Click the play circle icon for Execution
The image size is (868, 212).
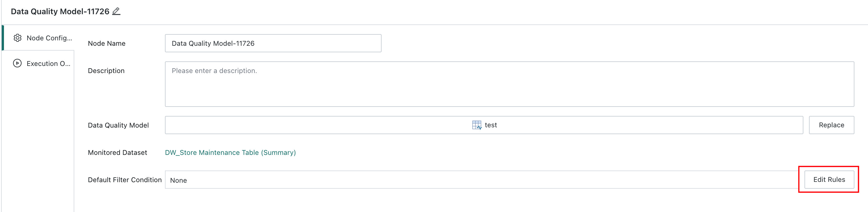(x=17, y=63)
